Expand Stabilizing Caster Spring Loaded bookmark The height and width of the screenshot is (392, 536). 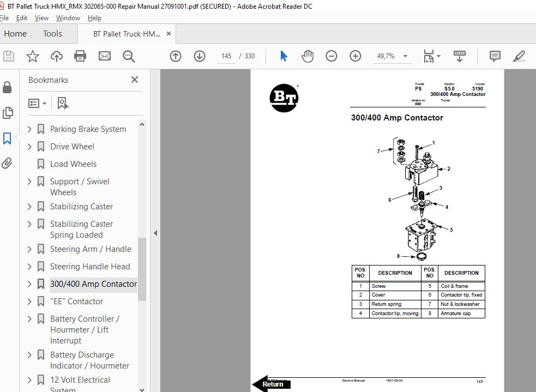tap(29, 224)
